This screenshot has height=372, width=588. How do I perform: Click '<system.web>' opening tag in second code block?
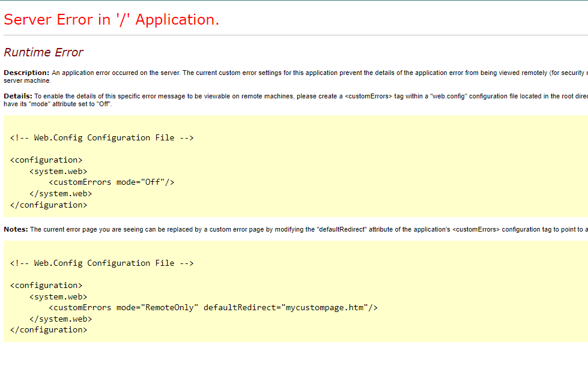pyautogui.click(x=58, y=297)
